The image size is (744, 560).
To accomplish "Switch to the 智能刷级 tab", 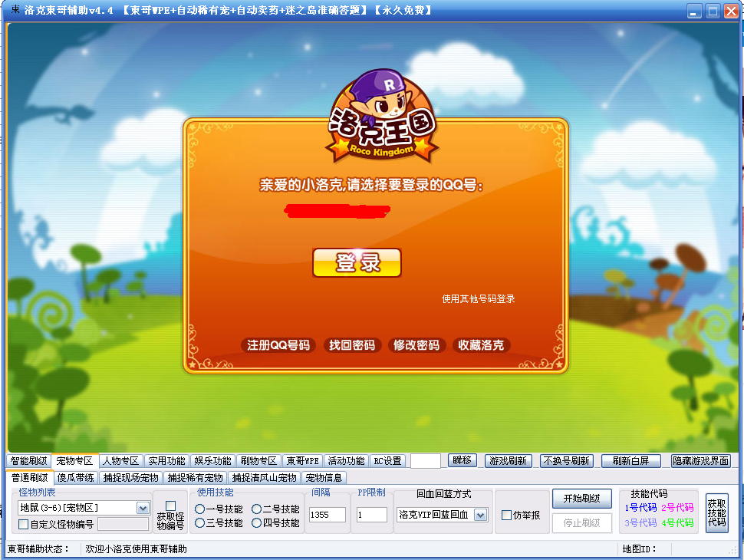I will [28, 461].
